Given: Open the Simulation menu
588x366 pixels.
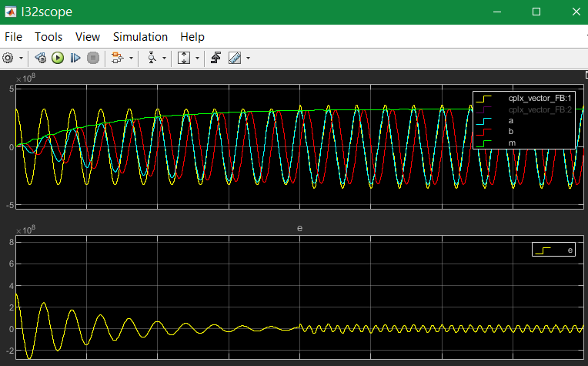Looking at the screenshot, I should pos(140,36).
